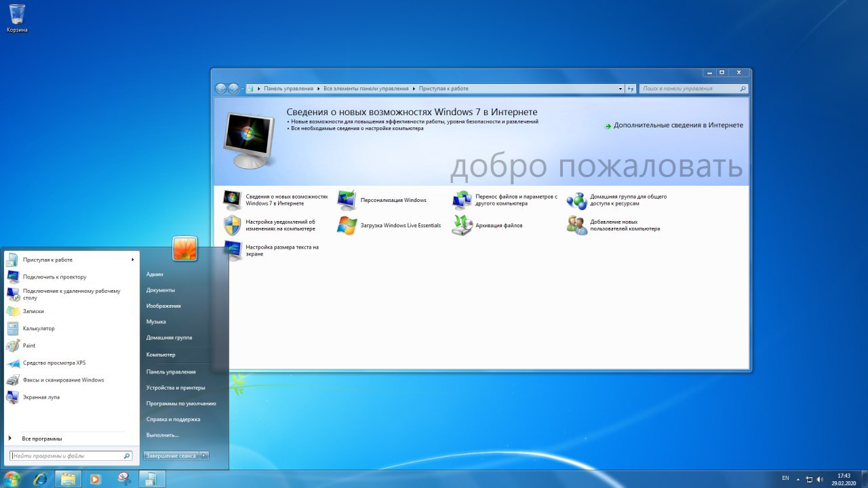
Task: Click 'Приступая к работе' breadcrumb
Action: pyautogui.click(x=443, y=89)
